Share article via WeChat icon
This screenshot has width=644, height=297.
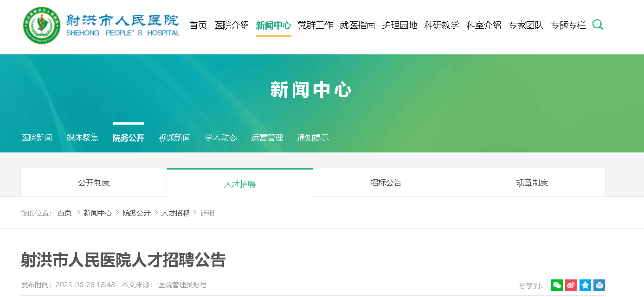click(557, 285)
